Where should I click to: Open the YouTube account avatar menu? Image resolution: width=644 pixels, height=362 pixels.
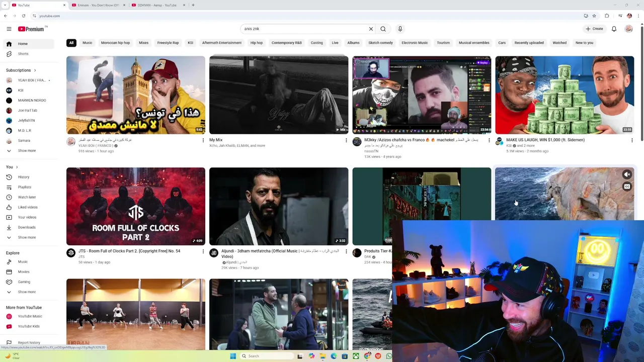click(628, 29)
